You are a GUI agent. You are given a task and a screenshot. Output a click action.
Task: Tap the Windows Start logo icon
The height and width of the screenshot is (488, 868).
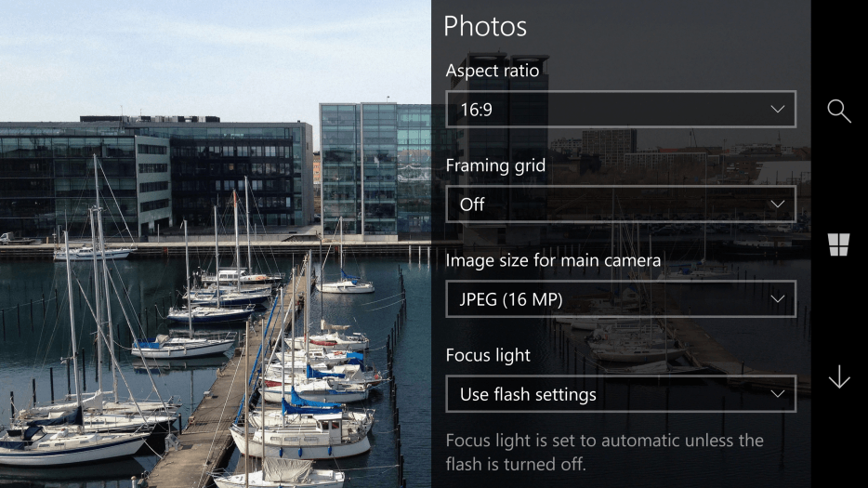click(x=838, y=244)
